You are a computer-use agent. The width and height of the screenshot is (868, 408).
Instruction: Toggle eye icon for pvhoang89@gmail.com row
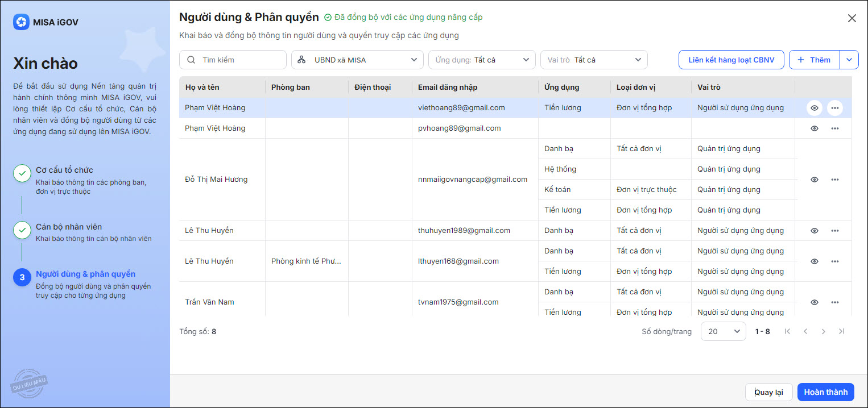pyautogui.click(x=814, y=128)
